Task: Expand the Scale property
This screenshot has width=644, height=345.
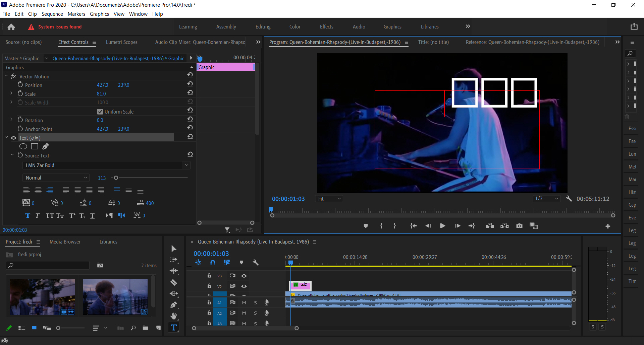Action: click(11, 93)
